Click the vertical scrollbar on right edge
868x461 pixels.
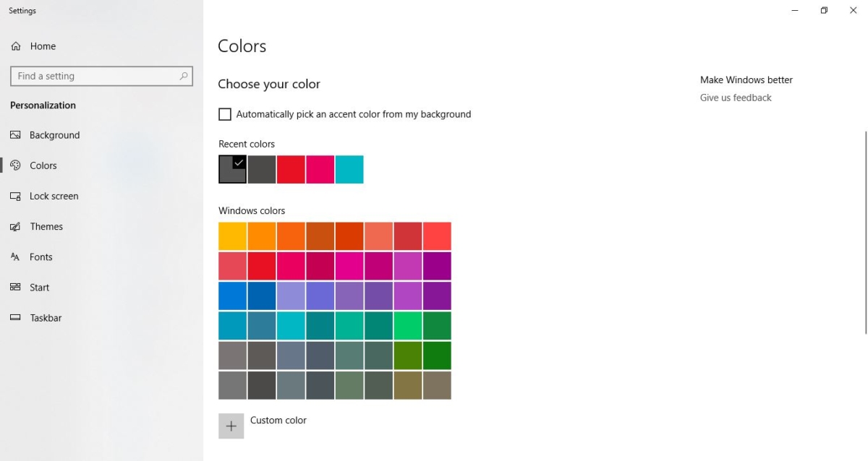[x=865, y=232]
